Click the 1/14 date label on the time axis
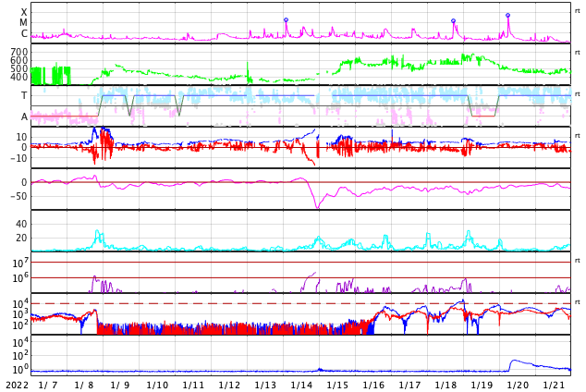Screen dimensions: 586x392 click(301, 385)
